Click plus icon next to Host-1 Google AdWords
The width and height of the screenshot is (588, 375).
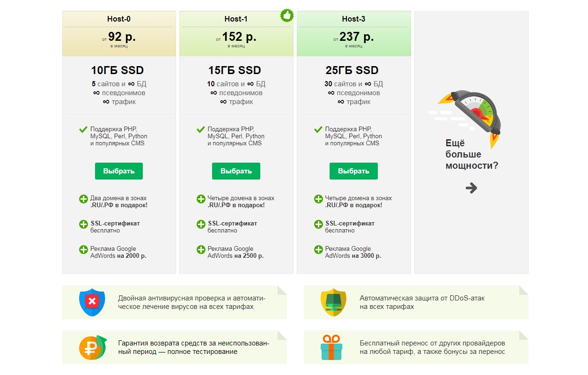click(x=201, y=250)
